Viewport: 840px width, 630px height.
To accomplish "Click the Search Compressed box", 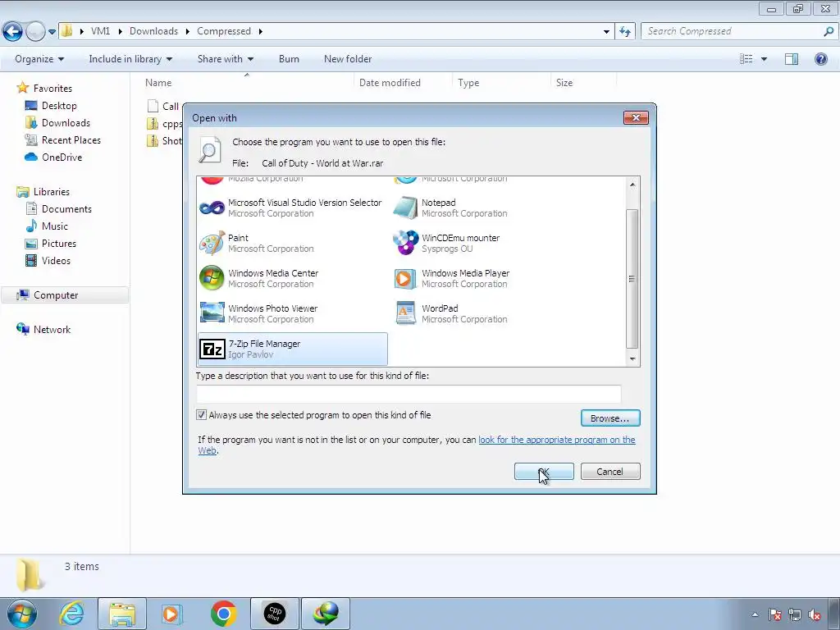I will coord(732,32).
